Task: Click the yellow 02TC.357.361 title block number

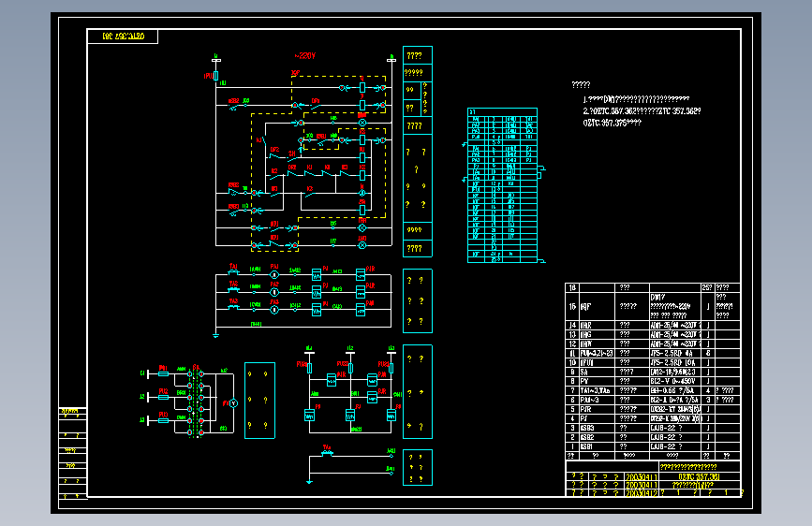Action: [x=699, y=476]
